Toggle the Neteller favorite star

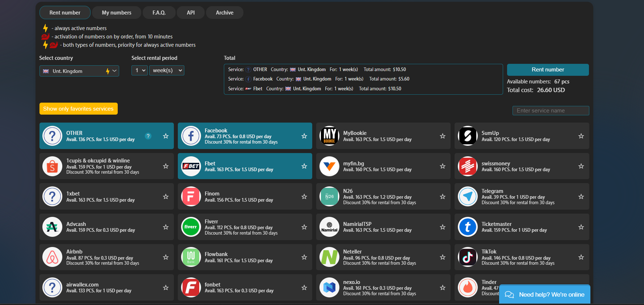tap(443, 257)
